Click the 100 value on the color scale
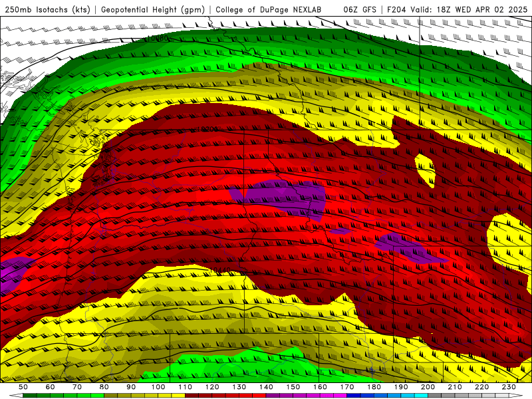 click(158, 387)
